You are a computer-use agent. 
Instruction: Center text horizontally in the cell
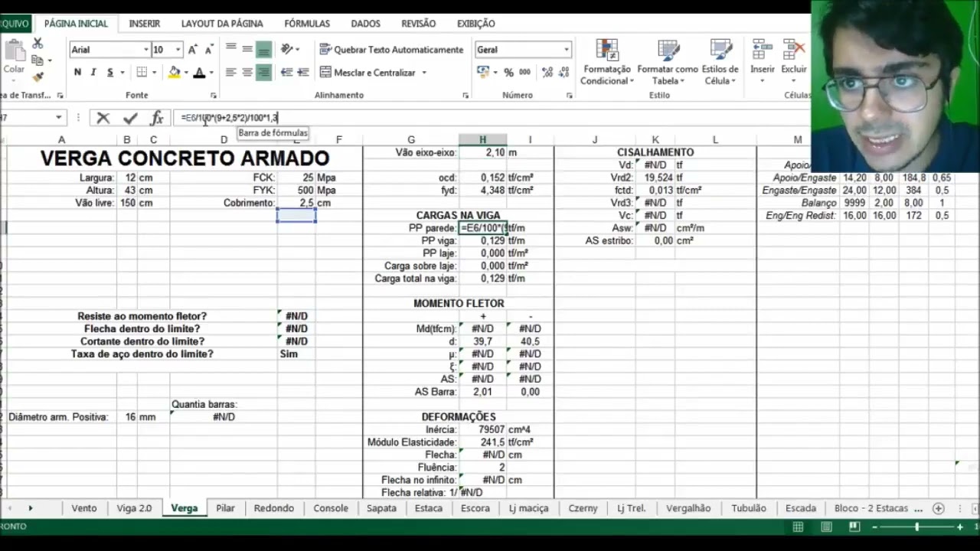coord(247,73)
